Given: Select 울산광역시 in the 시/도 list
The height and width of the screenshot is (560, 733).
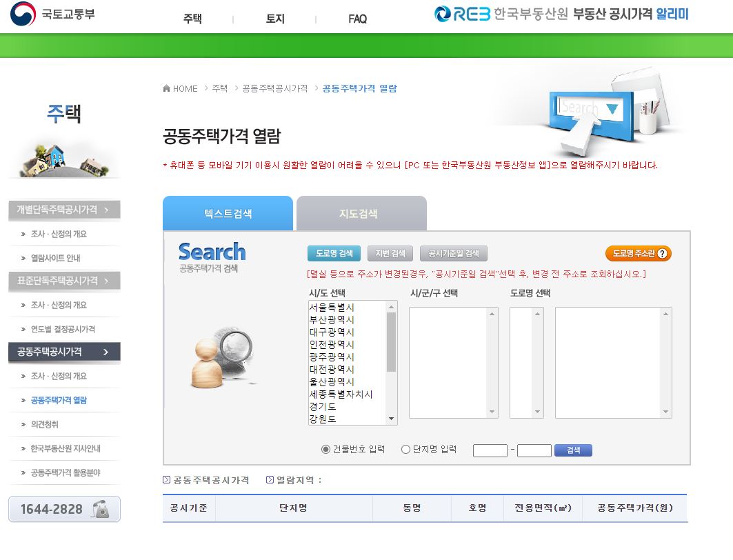Looking at the screenshot, I should (348, 381).
